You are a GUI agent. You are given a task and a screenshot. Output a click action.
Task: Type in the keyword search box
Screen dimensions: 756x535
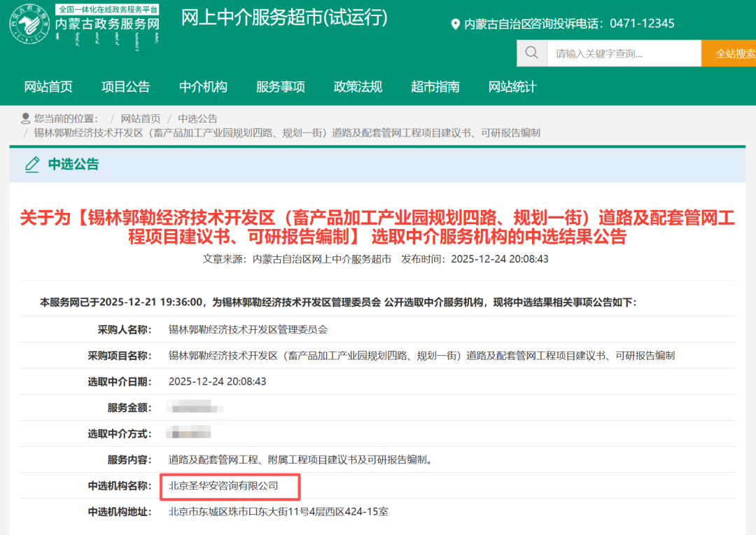[623, 53]
